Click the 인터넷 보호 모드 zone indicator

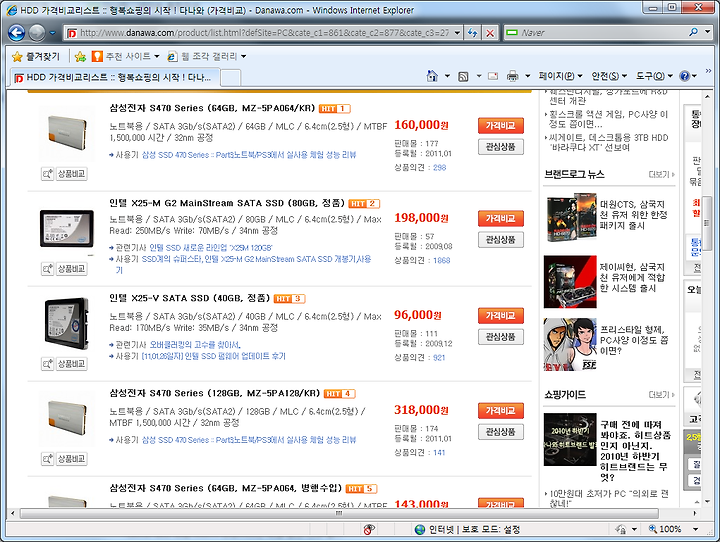467,530
